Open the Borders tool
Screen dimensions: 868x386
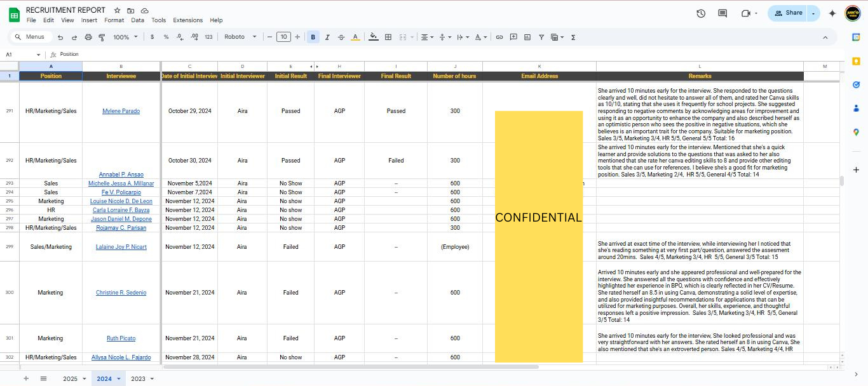click(388, 37)
